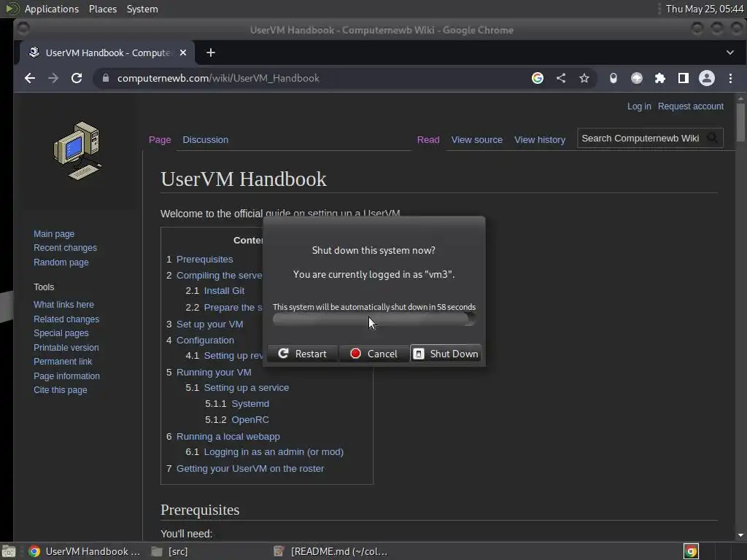Screen dimensions: 747x560
Task: Switch to the UserVM Handbook browser tab
Action: pos(107,52)
